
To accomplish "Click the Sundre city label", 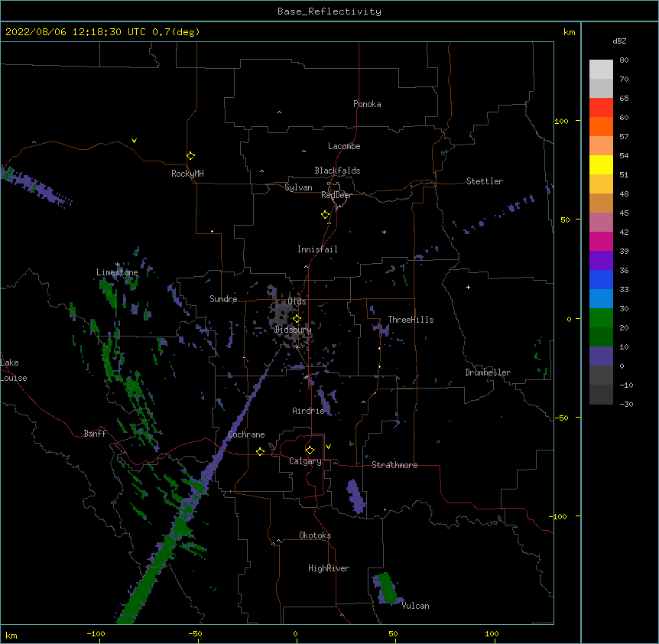I will point(223,299).
